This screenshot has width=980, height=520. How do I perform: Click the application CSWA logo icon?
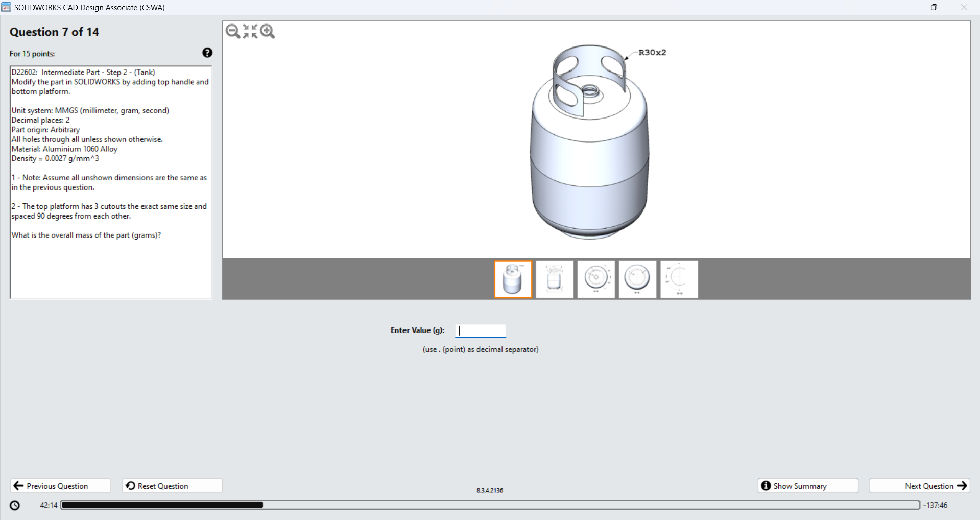pyautogui.click(x=7, y=7)
